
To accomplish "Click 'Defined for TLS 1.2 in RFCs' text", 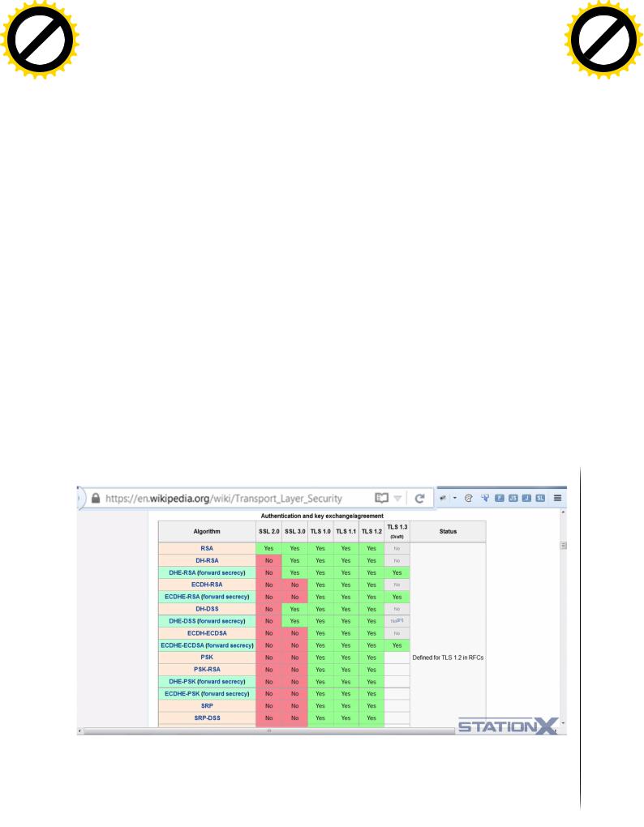I will (x=448, y=658).
